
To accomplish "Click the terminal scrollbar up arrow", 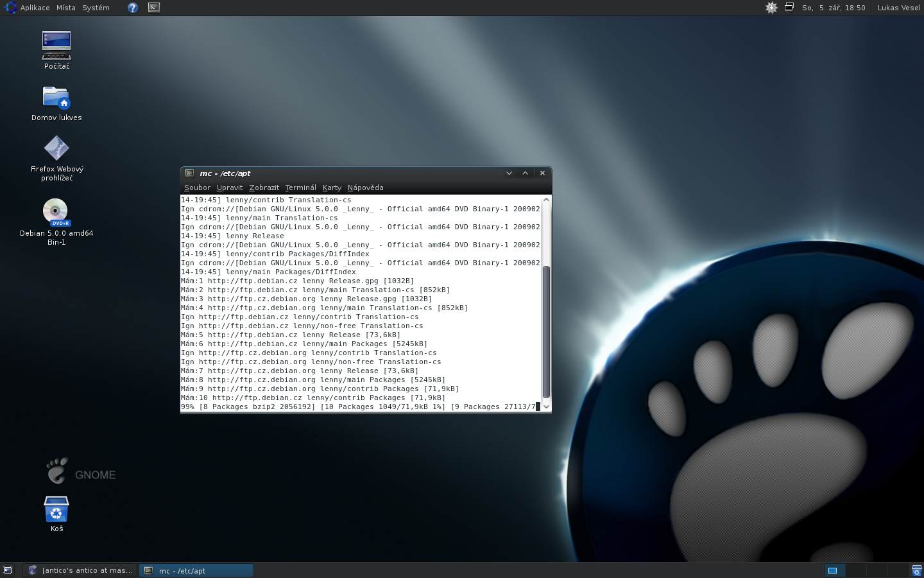I will point(547,200).
